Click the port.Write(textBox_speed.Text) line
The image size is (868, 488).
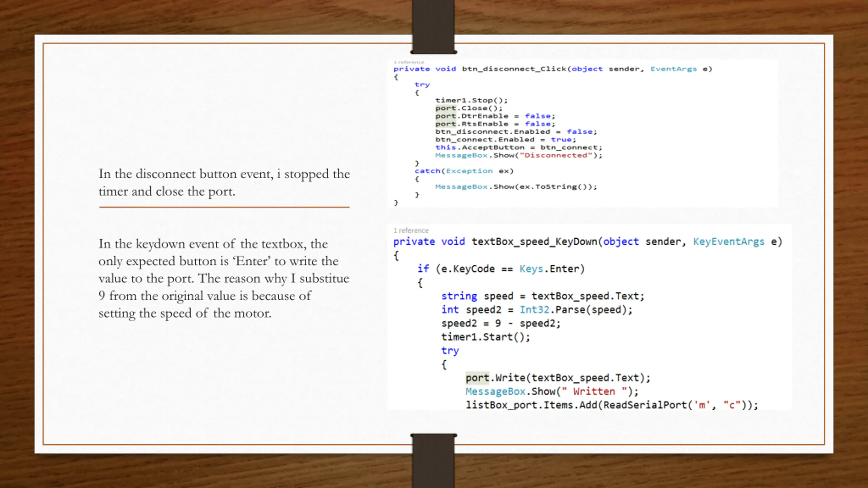click(x=558, y=378)
